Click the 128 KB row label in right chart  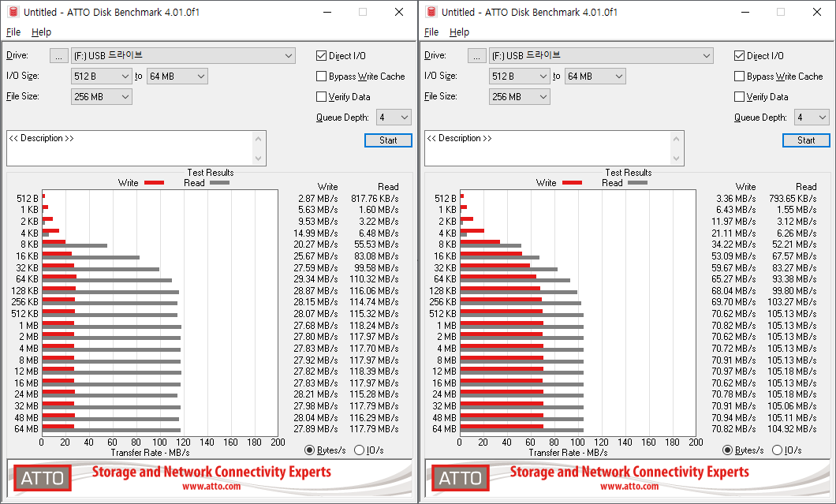[442, 291]
